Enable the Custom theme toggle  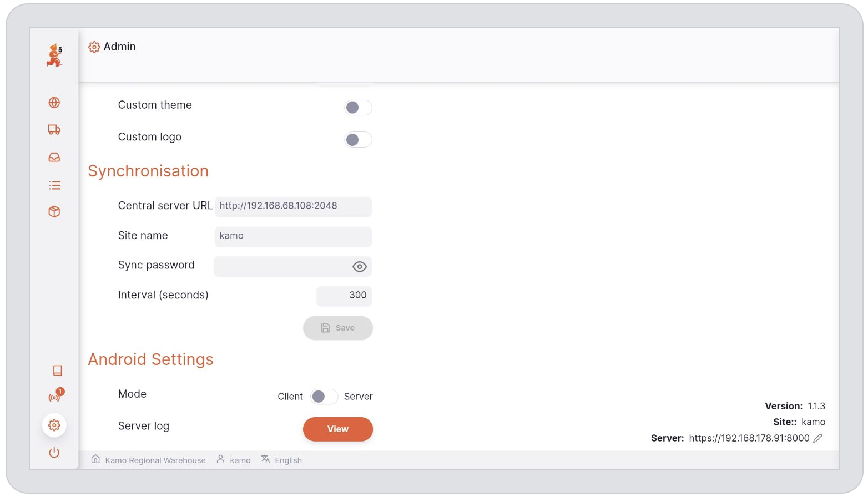pyautogui.click(x=358, y=107)
